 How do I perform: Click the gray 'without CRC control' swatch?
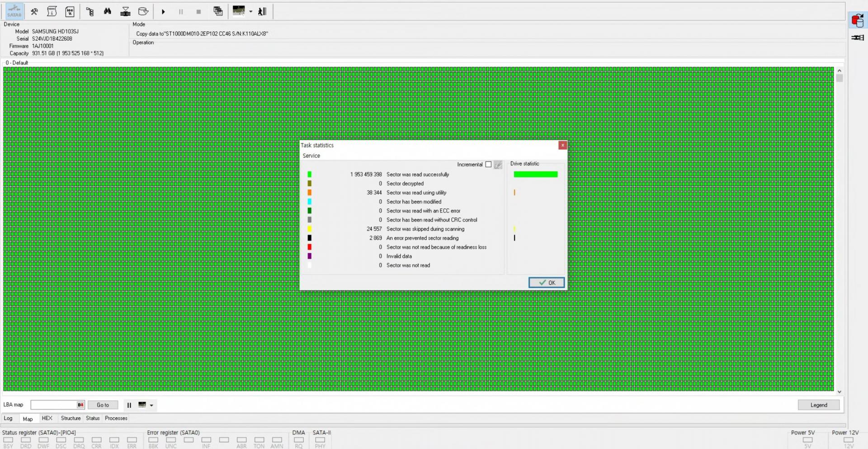309,220
